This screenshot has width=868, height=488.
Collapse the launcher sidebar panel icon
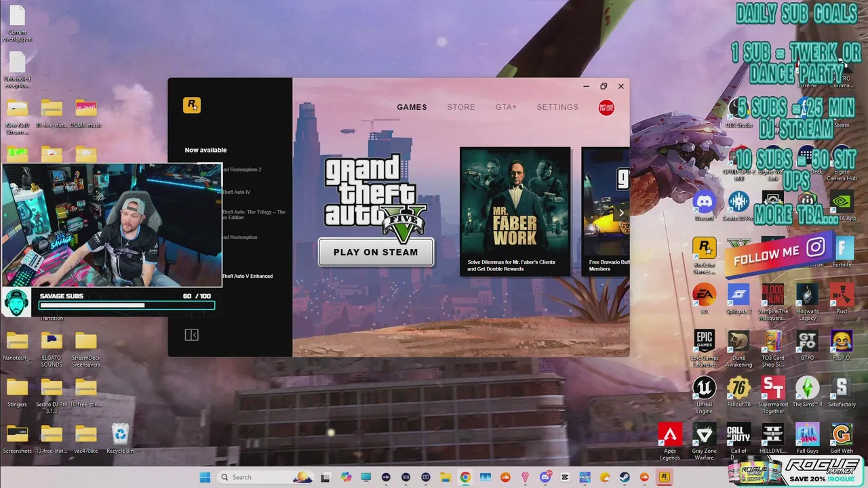coord(192,335)
